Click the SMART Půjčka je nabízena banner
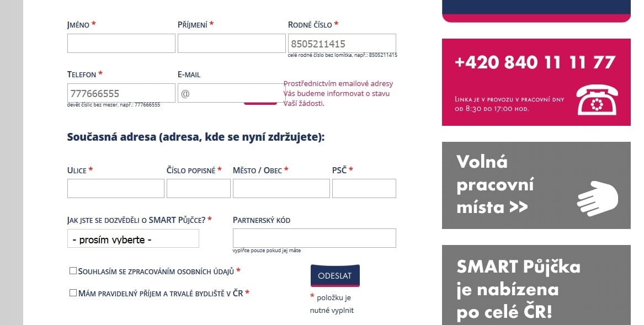Image resolution: width=644 pixels, height=325 pixels. click(536, 285)
